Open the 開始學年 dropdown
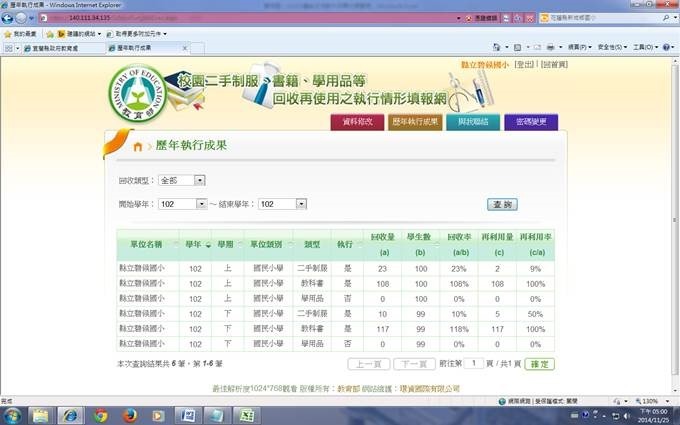680x425 pixels. [x=183, y=204]
